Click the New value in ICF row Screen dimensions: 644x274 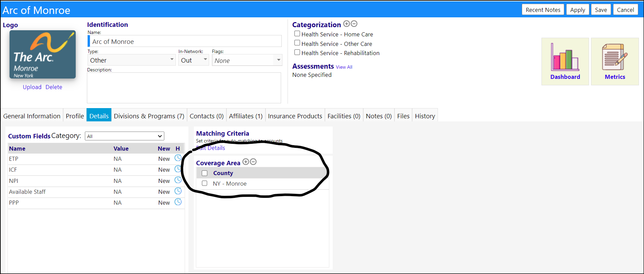pyautogui.click(x=164, y=170)
